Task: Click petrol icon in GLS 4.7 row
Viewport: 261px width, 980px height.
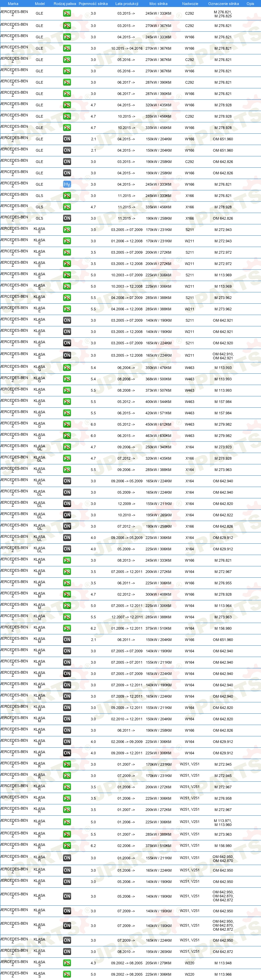Action: point(67,207)
